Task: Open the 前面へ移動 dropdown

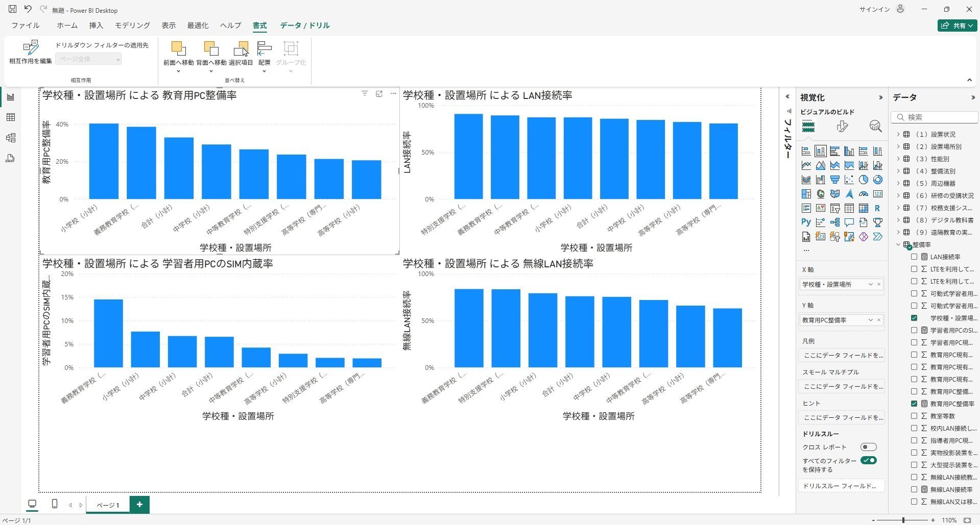Action: [x=178, y=70]
